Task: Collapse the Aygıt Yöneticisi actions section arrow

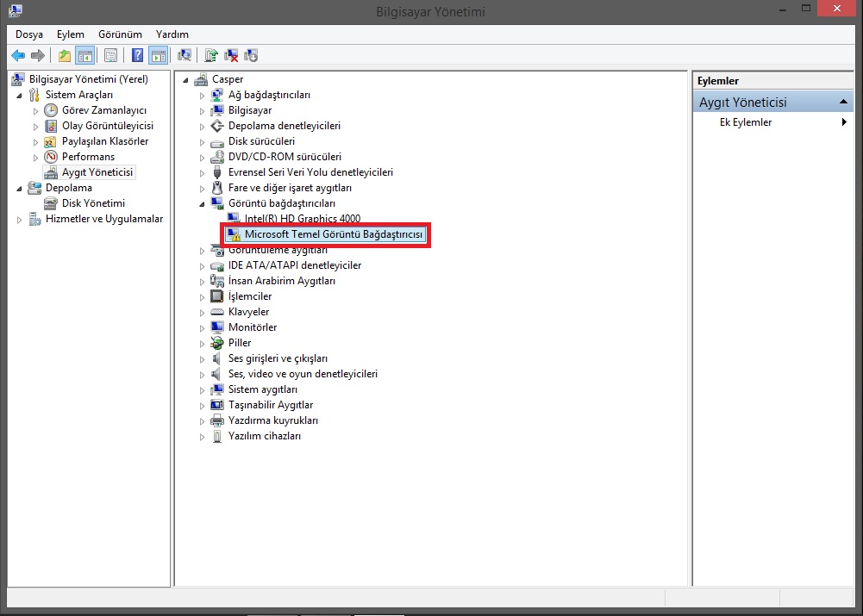Action: (843, 102)
